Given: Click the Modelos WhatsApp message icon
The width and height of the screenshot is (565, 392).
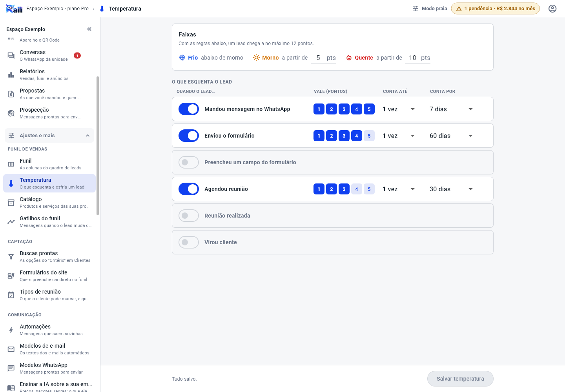Looking at the screenshot, I should click(x=11, y=368).
